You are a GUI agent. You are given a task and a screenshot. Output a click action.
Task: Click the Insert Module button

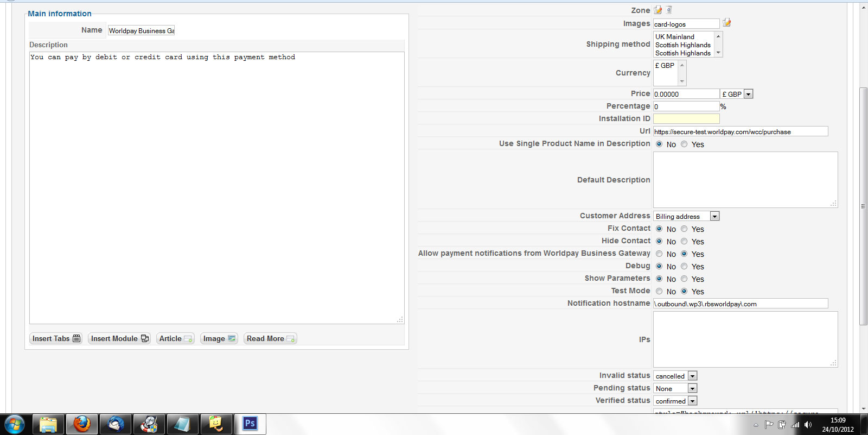119,338
